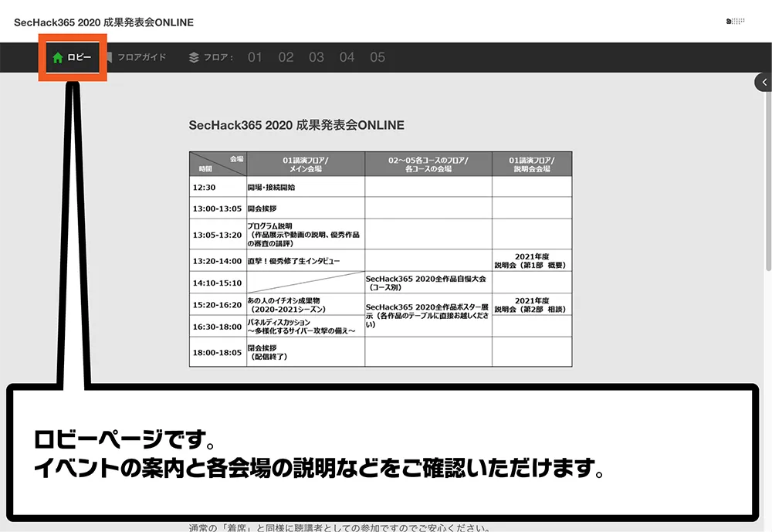Image resolution: width=772 pixels, height=532 pixels.
Task: Switch to floor 02
Action: tap(286, 57)
